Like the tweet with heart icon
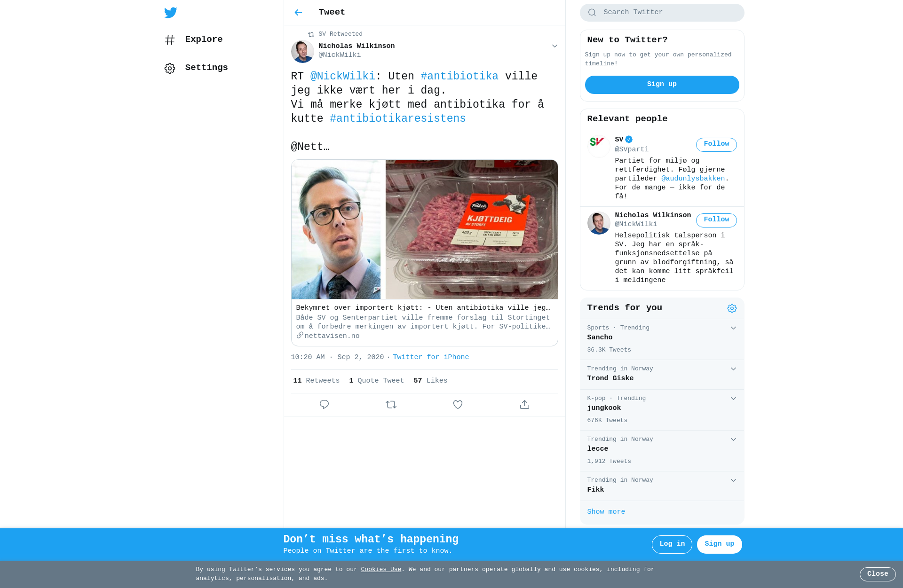This screenshot has width=903, height=588. [458, 405]
